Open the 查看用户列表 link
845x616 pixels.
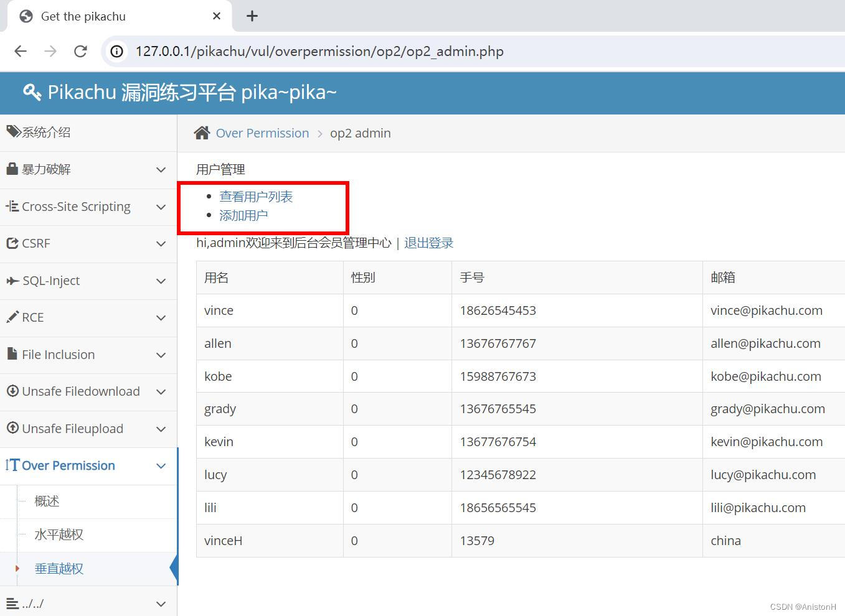[256, 197]
